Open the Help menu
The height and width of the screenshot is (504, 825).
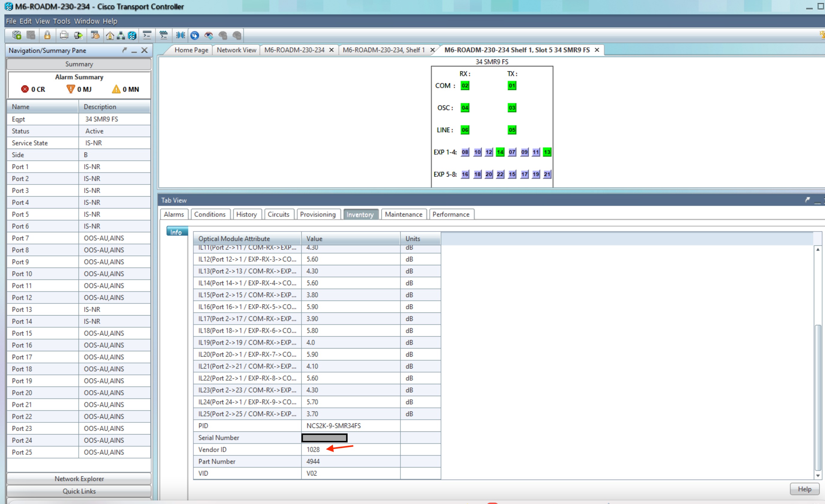pyautogui.click(x=110, y=21)
